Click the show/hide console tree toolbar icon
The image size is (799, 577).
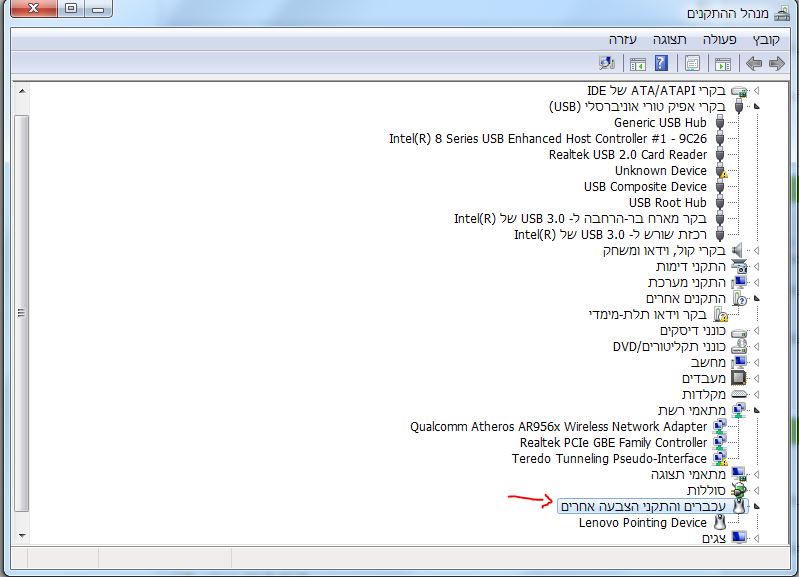[723, 64]
